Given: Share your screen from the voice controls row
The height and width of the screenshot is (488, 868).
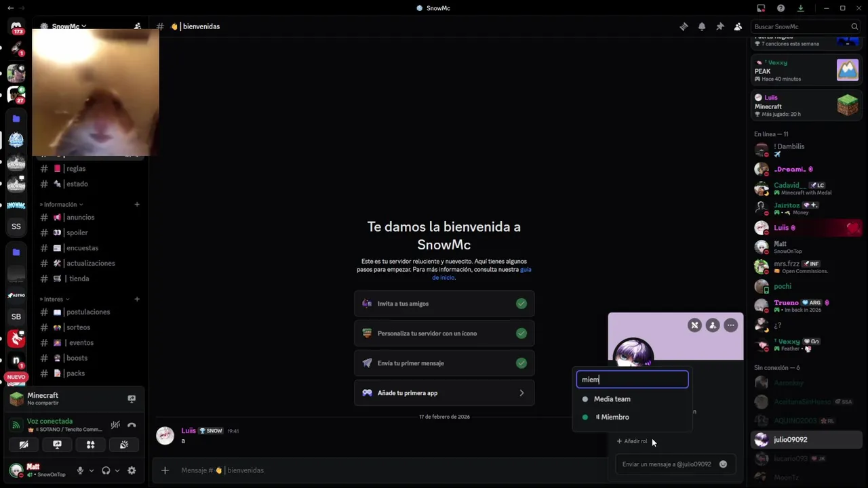Looking at the screenshot, I should click(57, 445).
